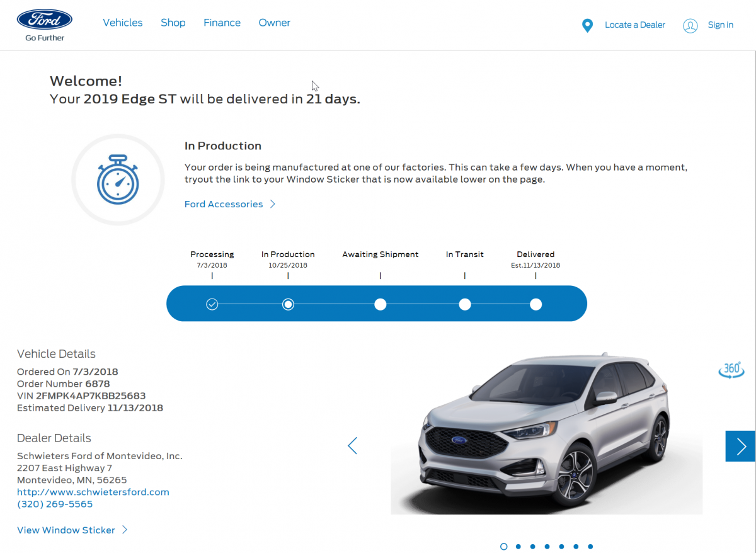Click the In Production heading text
The image size is (756, 553).
[x=223, y=146]
